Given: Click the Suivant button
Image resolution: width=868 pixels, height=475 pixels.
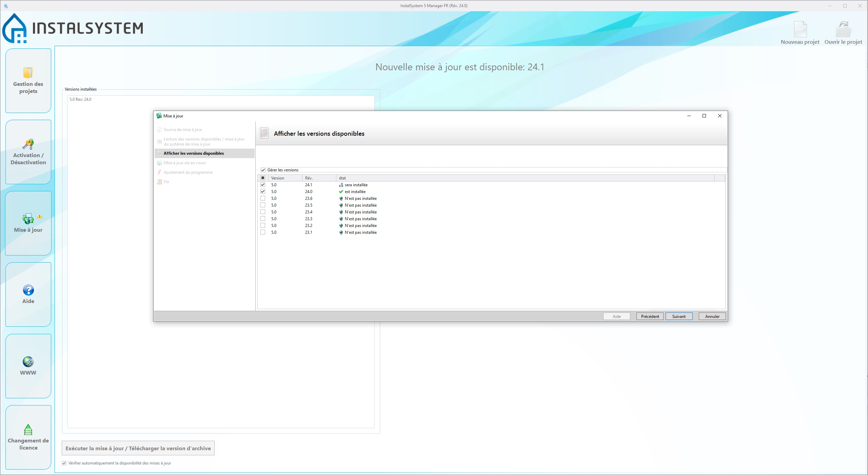Looking at the screenshot, I should coord(679,316).
